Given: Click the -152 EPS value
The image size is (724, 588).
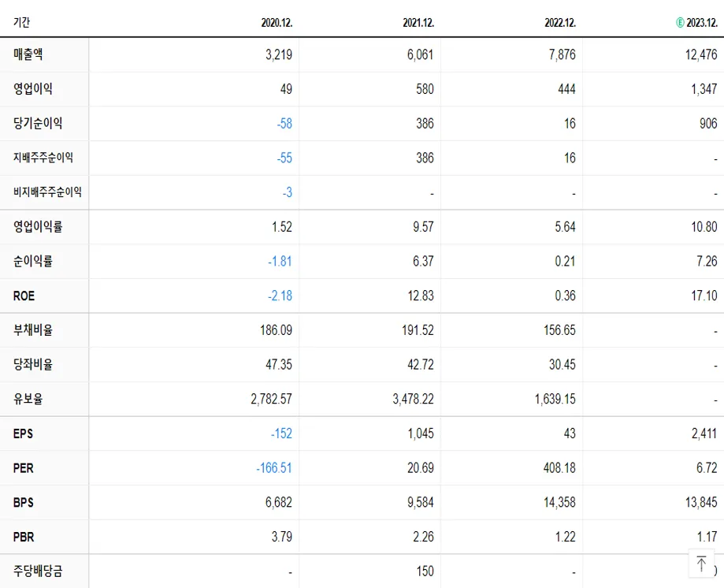Looking at the screenshot, I should [x=282, y=434].
